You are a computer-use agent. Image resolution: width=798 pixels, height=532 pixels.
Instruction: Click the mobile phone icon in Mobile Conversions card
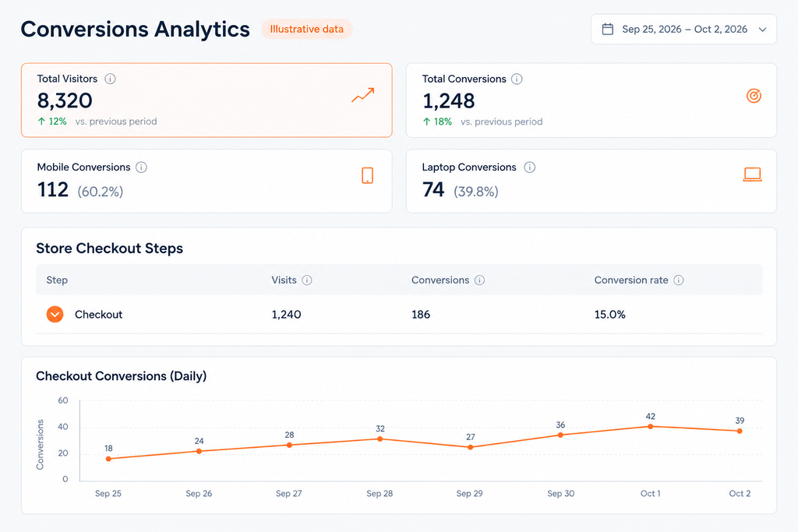[368, 175]
